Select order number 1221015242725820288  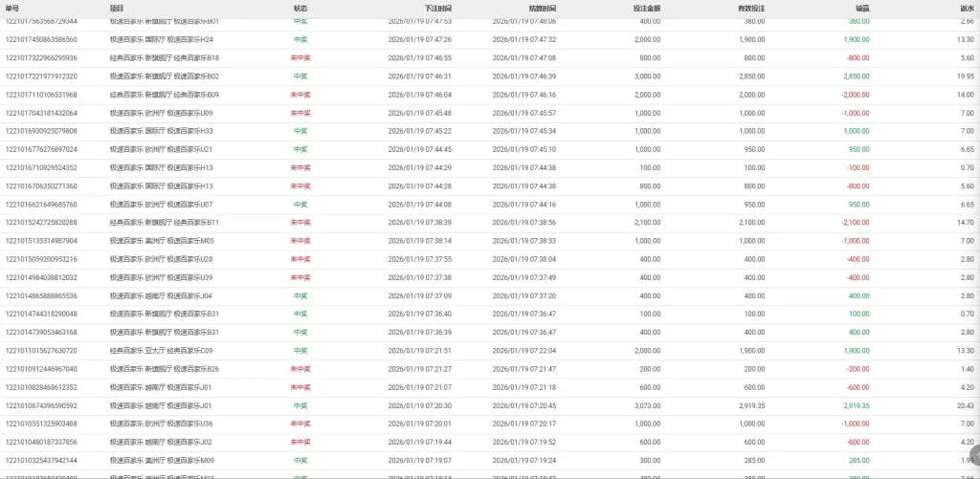click(55, 223)
